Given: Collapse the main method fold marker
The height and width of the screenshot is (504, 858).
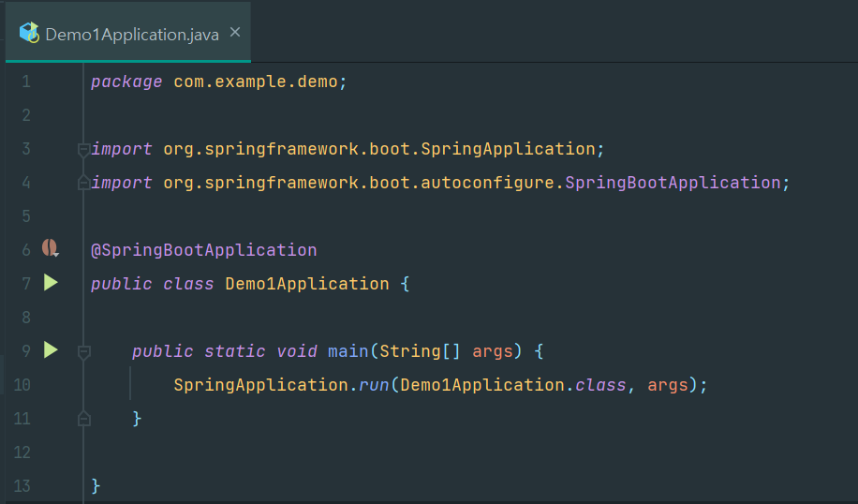Looking at the screenshot, I should 83,352.
